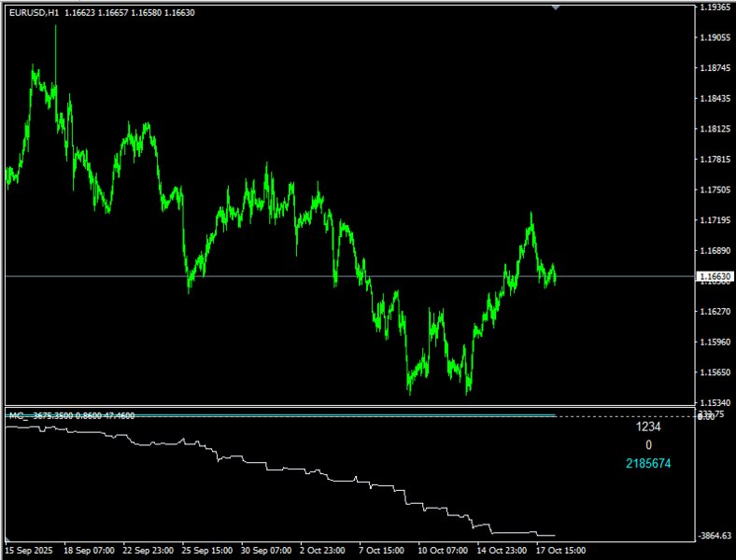Click the price scale label 1.18435
736x560 pixels.
click(x=715, y=99)
